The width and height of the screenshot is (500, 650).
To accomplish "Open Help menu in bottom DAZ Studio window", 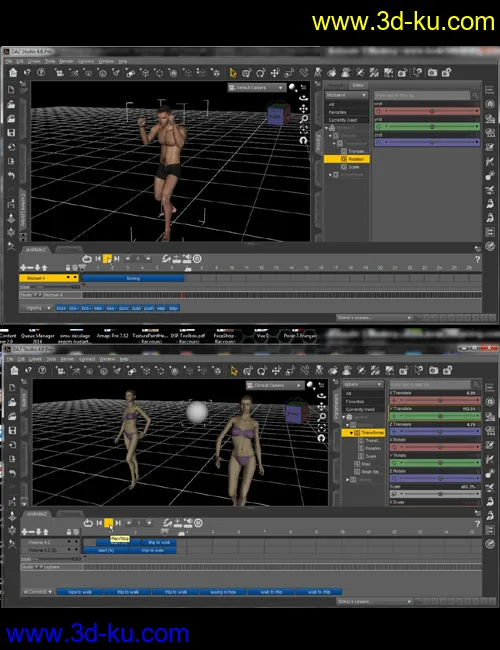I will [124, 359].
